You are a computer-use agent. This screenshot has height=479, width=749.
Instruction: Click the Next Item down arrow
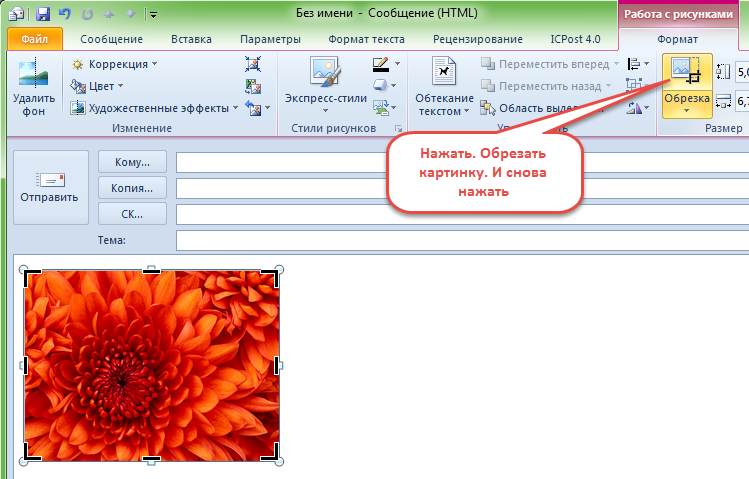(x=131, y=14)
